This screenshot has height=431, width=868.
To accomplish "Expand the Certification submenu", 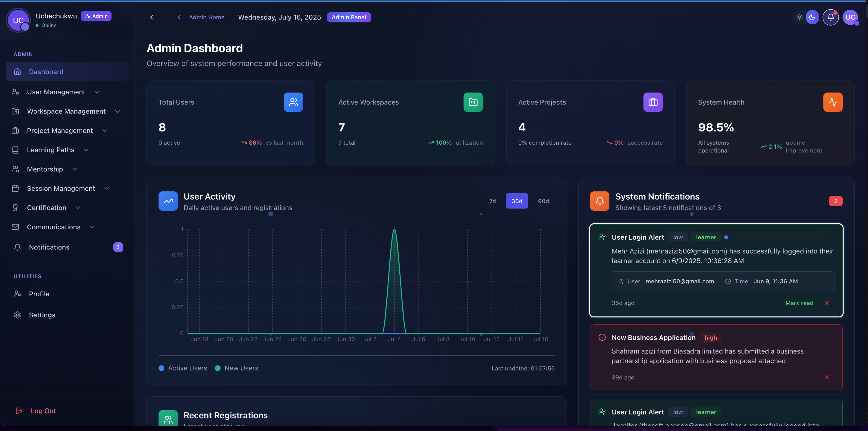I will 47,208.
